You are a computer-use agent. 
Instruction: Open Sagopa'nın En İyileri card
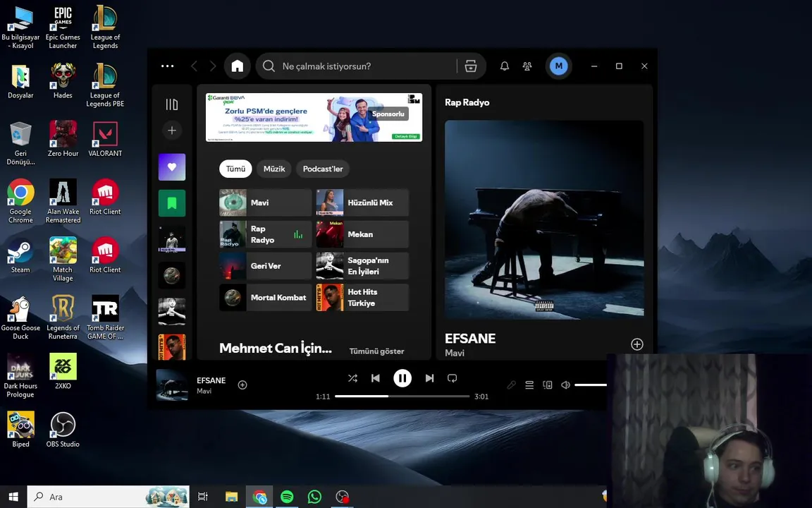click(x=362, y=266)
